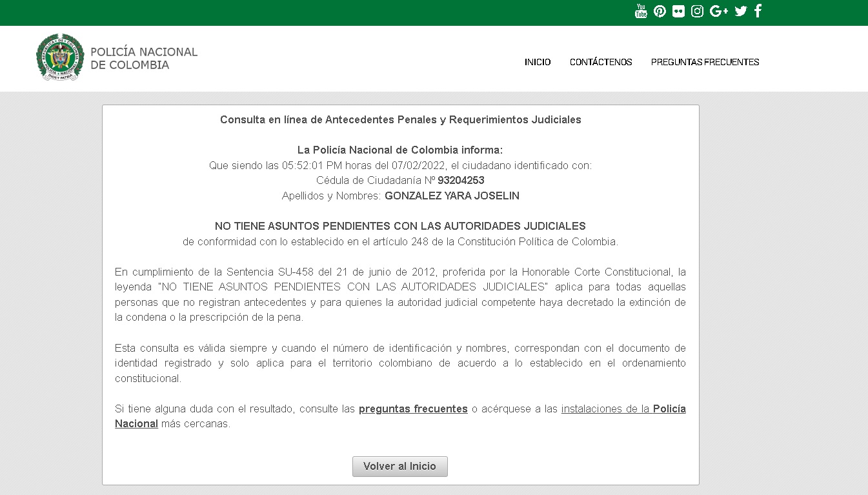Go to INICIO in navigation menu

[538, 62]
